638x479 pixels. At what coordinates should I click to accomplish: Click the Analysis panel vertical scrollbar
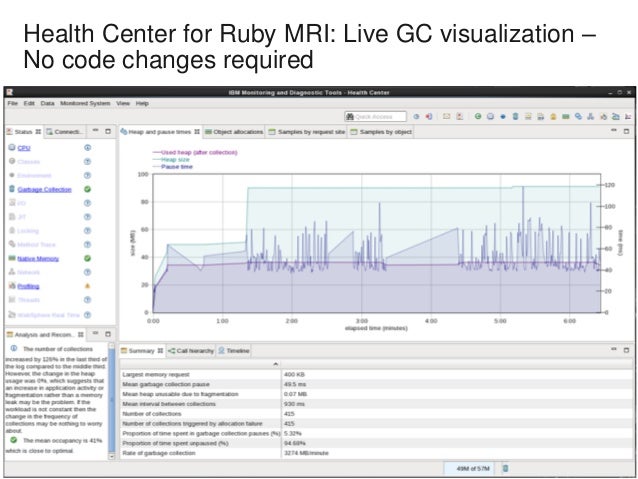111,400
